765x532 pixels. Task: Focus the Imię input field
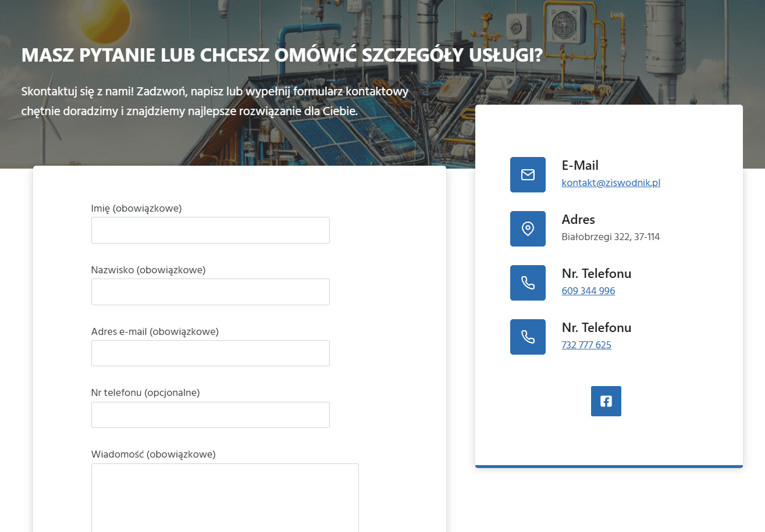click(x=211, y=230)
